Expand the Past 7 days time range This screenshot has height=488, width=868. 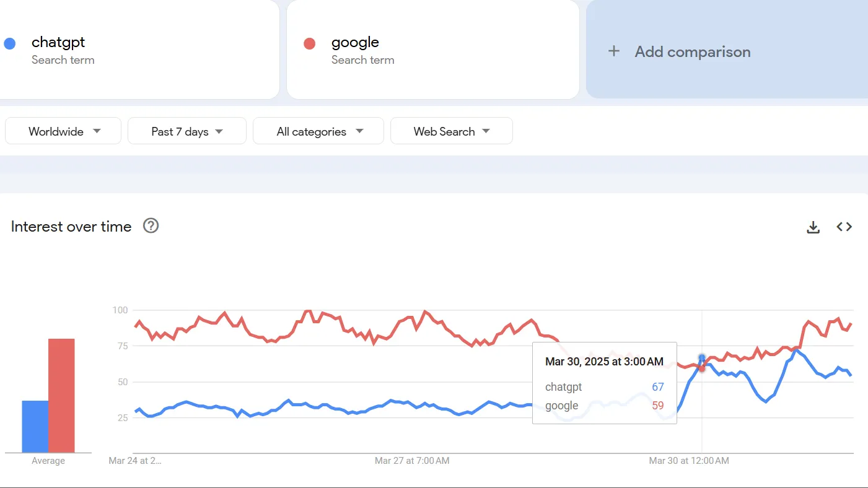(x=186, y=131)
